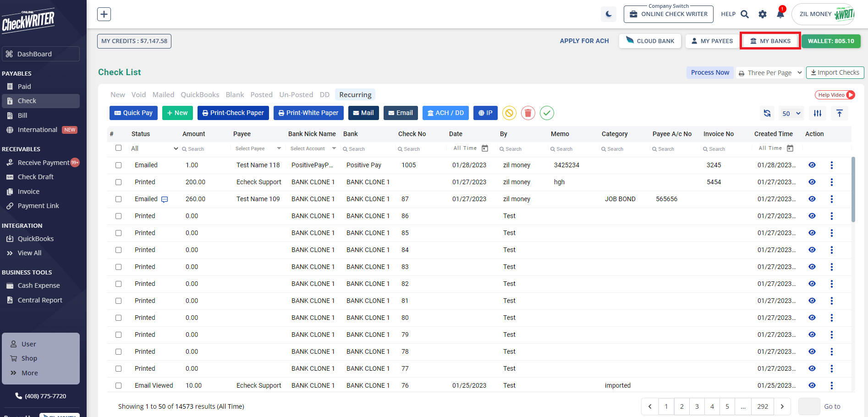Check the Test Name 109 row checkbox

point(119,199)
